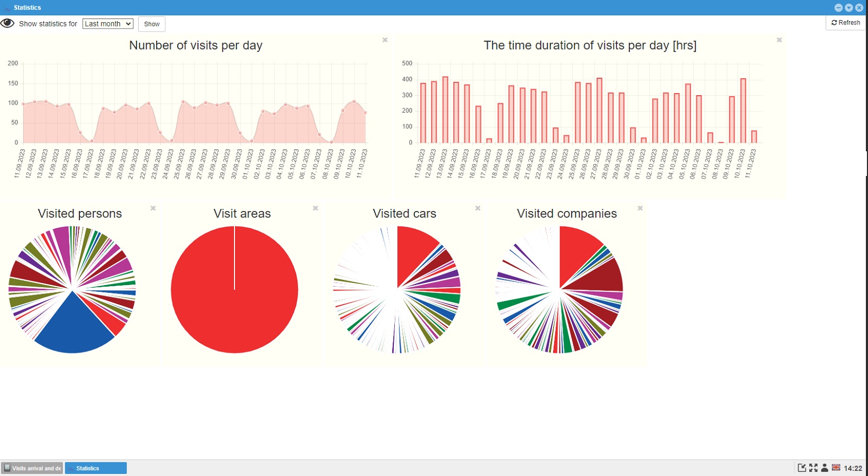This screenshot has height=476, width=868.
Task: Click the minimize-all windows tray icon
Action: [802, 468]
